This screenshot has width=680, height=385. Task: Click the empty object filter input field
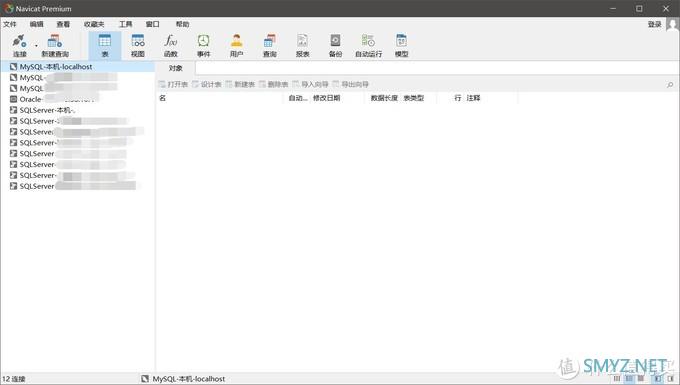click(437, 68)
